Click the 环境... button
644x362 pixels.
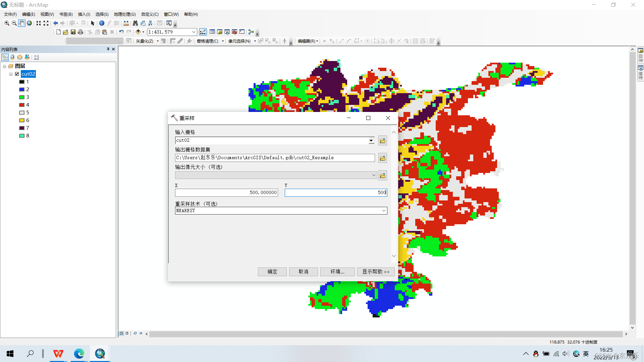[x=337, y=271]
